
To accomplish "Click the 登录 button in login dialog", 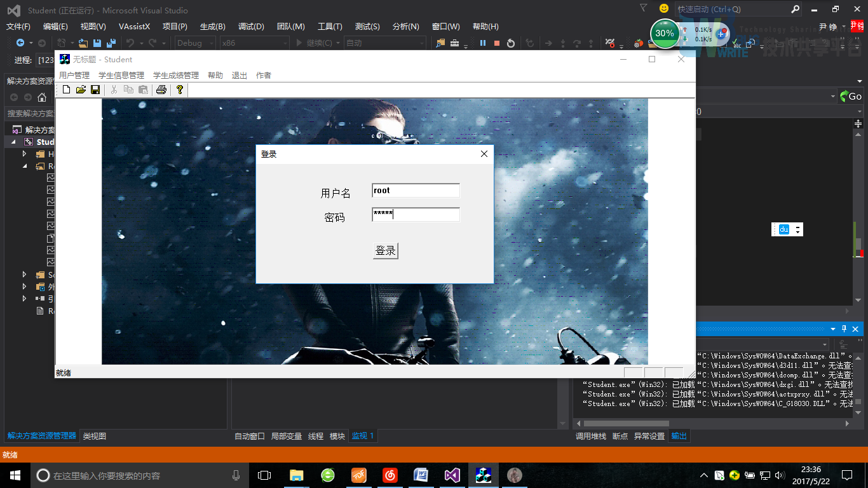I will tap(386, 250).
